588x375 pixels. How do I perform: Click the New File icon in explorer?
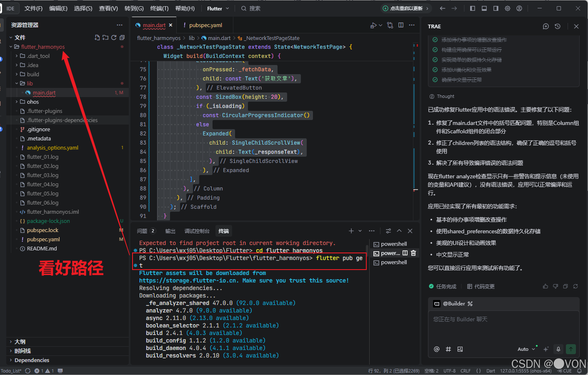pos(97,37)
